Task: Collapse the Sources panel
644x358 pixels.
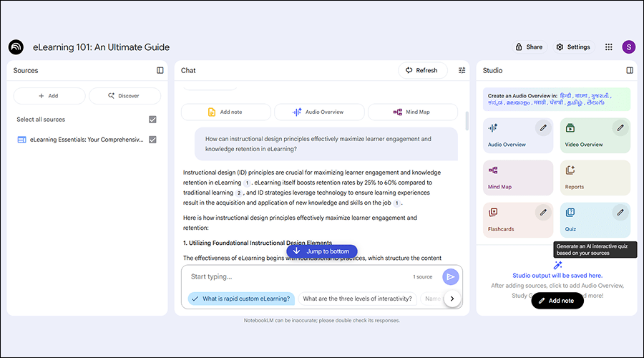Action: click(x=160, y=70)
